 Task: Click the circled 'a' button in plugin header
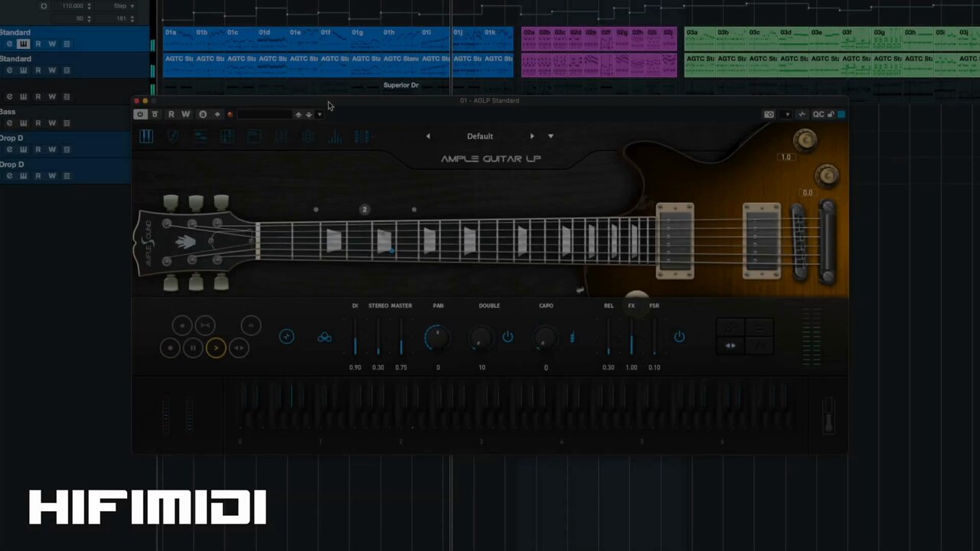pos(203,114)
